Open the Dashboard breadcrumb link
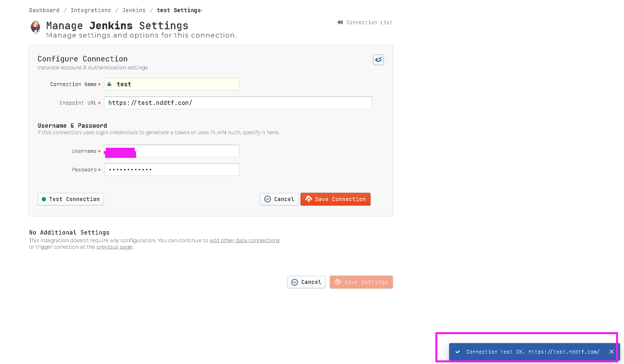 point(44,10)
